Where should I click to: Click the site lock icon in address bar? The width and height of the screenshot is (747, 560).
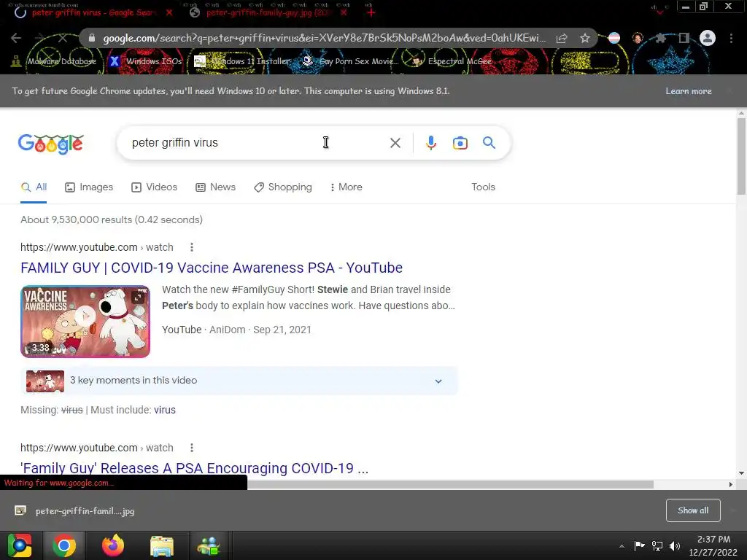pos(91,38)
